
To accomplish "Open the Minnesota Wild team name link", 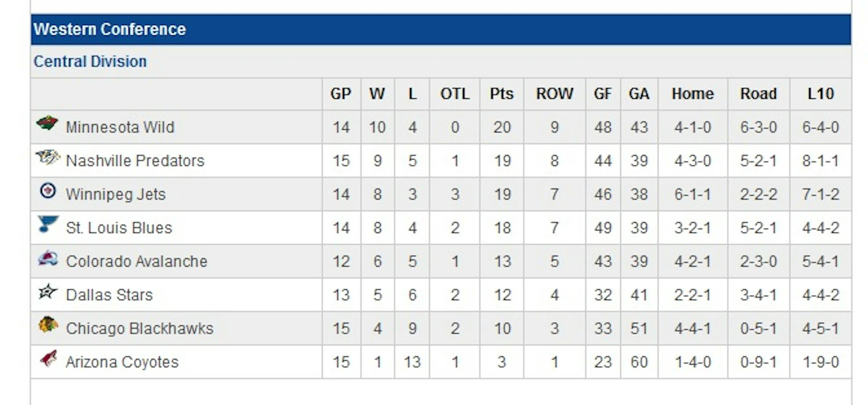I will [x=120, y=127].
